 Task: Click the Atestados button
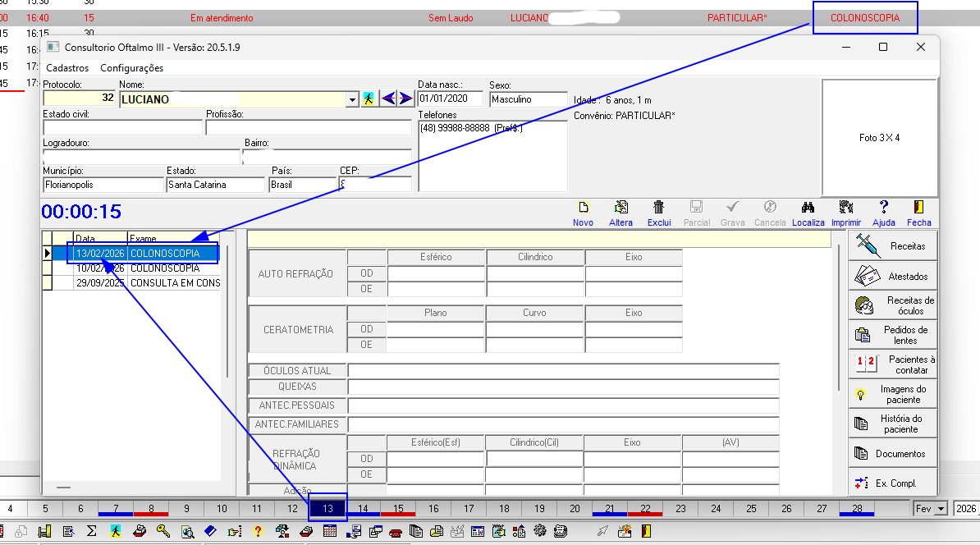pos(892,276)
